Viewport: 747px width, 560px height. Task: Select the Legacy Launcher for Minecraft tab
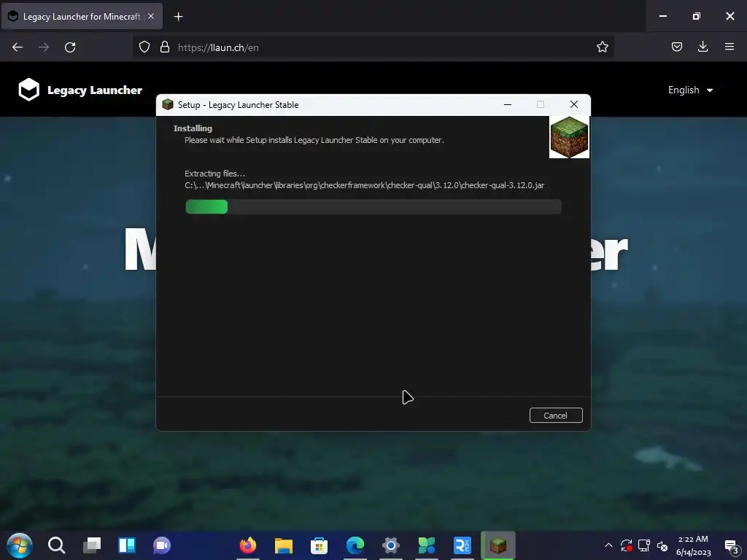[82, 16]
